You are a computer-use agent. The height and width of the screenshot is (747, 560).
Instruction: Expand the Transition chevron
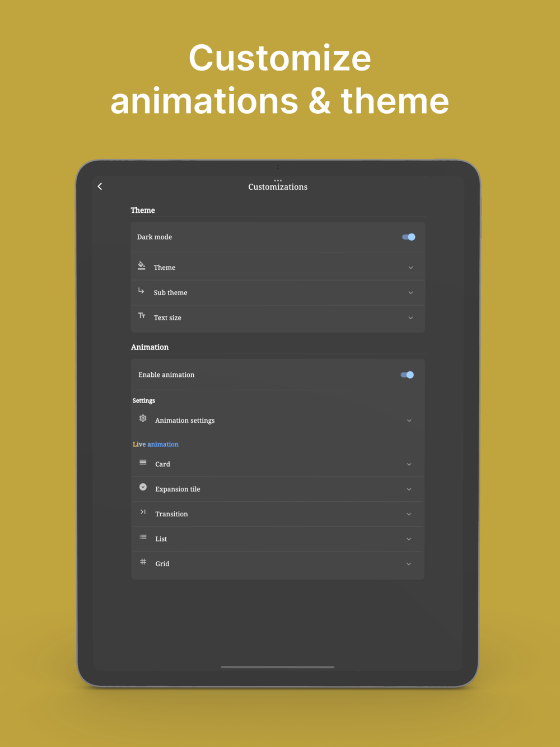(x=409, y=514)
